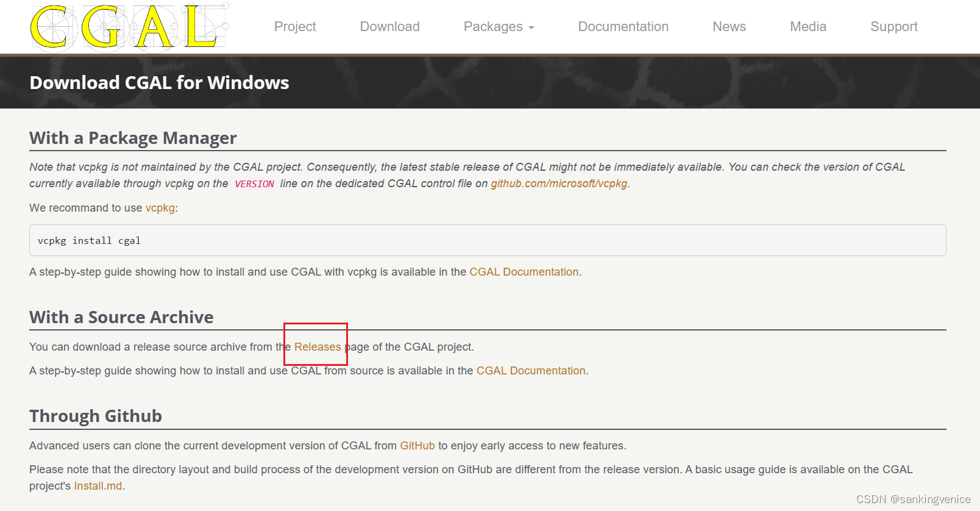Click the 'Through Github' heading
Viewport: 980px width, 511px height.
[96, 416]
